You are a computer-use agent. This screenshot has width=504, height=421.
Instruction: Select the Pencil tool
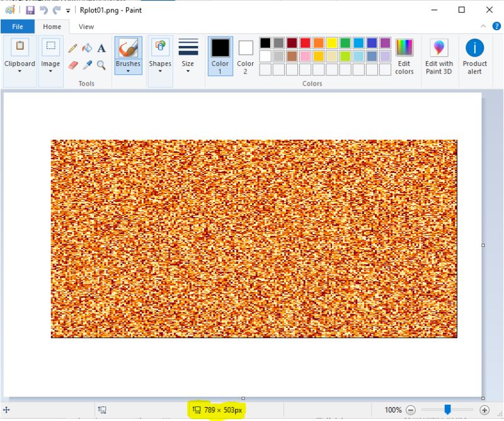73,49
